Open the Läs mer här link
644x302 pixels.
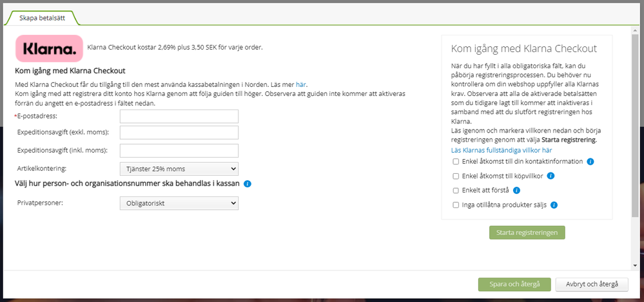tap(300, 85)
